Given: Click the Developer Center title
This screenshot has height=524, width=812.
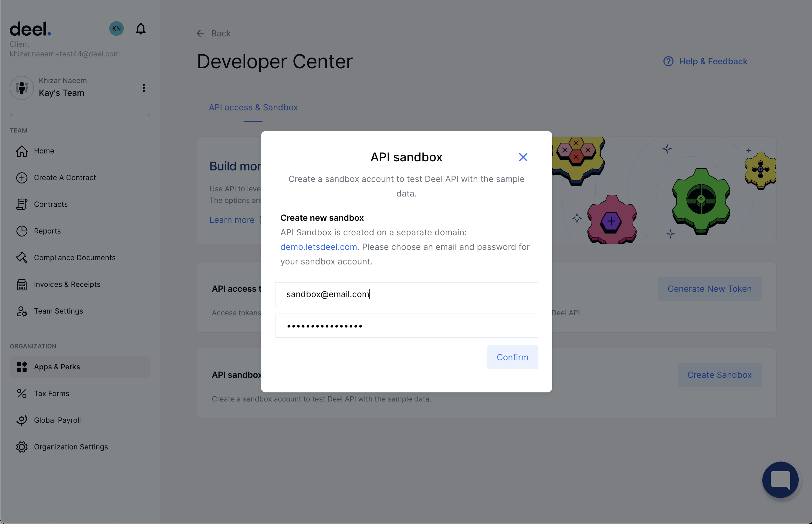Looking at the screenshot, I should 275,62.
